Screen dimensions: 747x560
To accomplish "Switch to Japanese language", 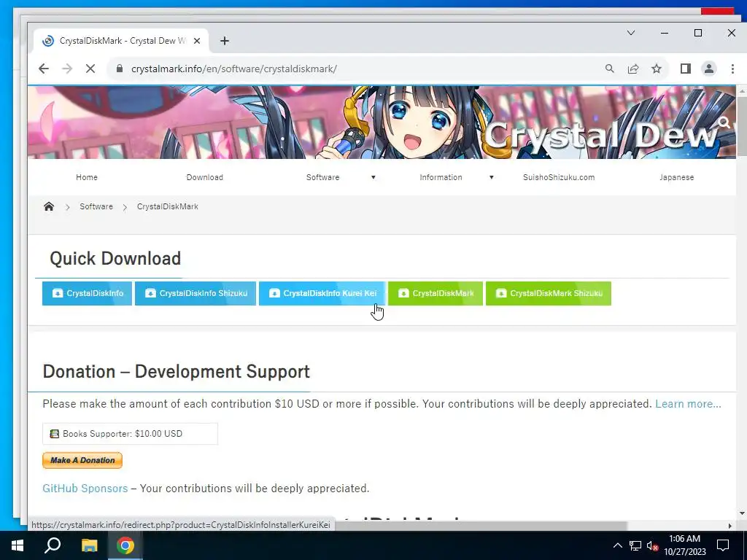I will [676, 177].
